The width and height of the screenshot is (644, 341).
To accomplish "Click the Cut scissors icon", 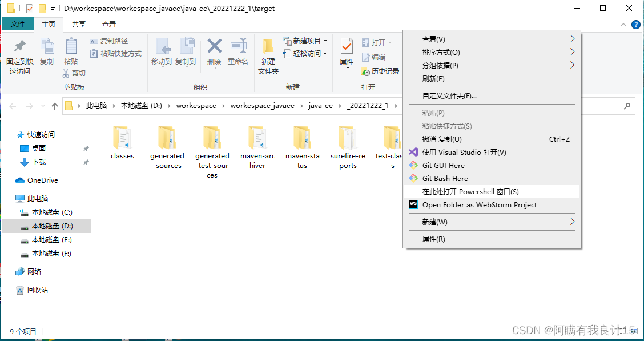I will (x=66, y=73).
